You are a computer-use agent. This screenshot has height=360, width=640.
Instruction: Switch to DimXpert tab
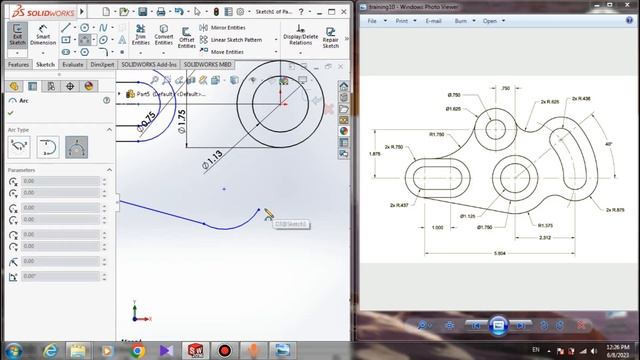[x=102, y=64]
